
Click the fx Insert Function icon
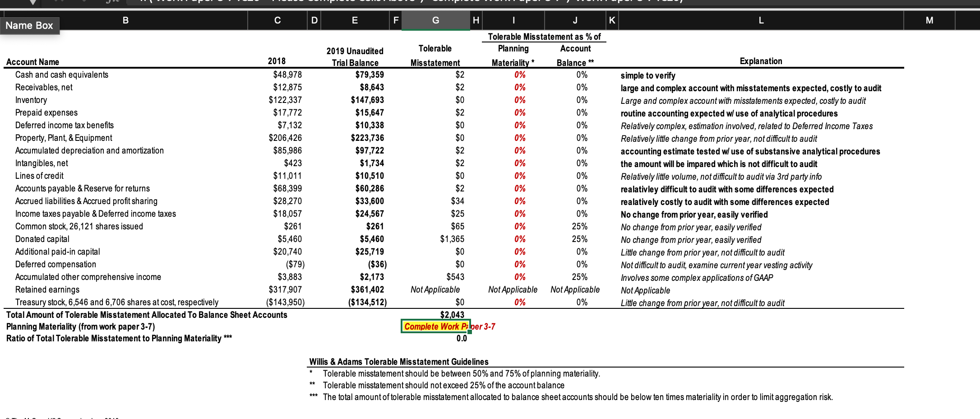114,1
